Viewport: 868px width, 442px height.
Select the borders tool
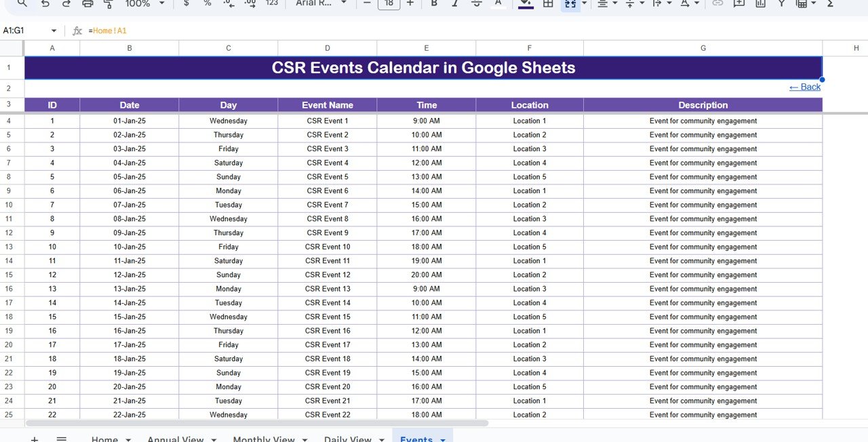pyautogui.click(x=547, y=4)
